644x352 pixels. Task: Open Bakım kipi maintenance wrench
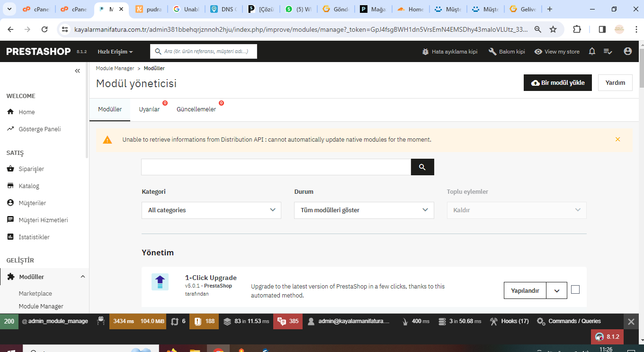pos(492,52)
